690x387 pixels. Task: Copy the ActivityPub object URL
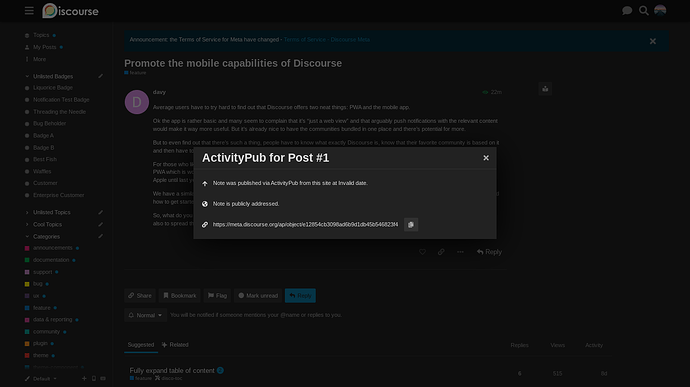coord(411,225)
